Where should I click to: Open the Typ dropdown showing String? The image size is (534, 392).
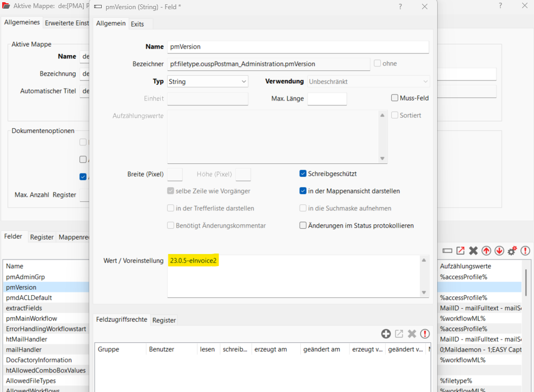click(207, 81)
